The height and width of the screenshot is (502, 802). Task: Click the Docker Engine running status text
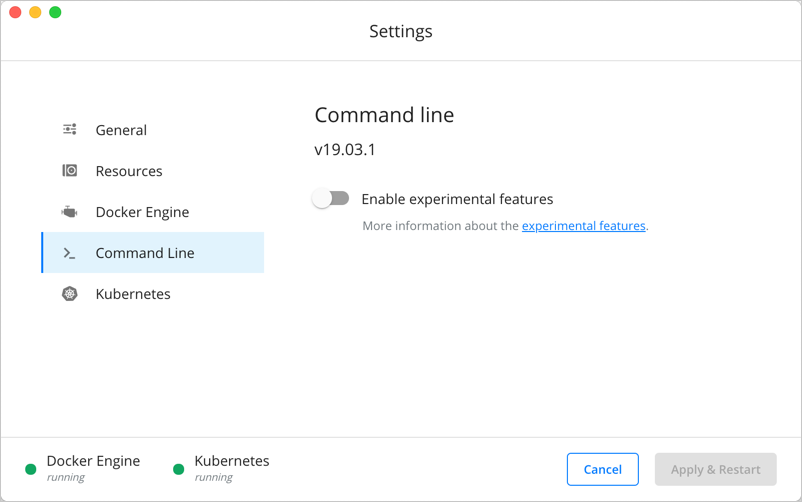click(66, 478)
